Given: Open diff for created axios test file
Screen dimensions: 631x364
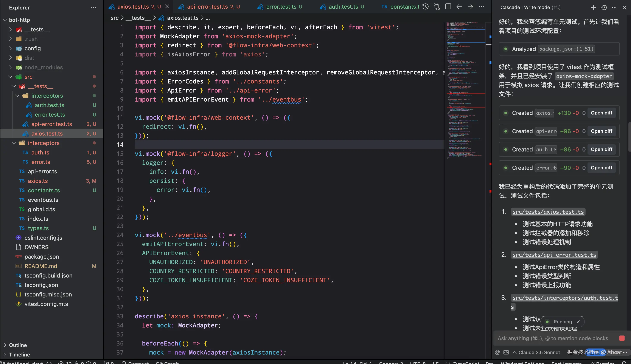Looking at the screenshot, I should click(x=601, y=113).
